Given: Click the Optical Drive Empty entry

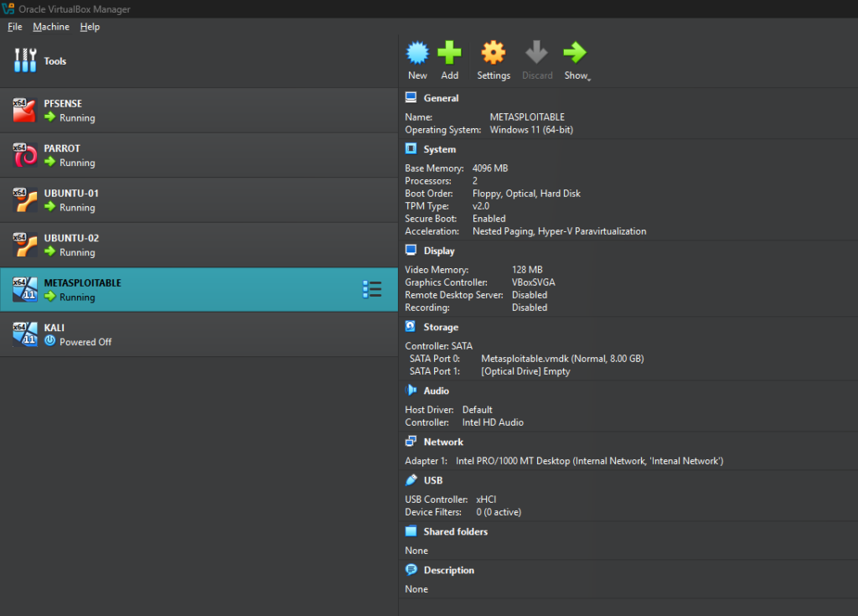Looking at the screenshot, I should 525,371.
